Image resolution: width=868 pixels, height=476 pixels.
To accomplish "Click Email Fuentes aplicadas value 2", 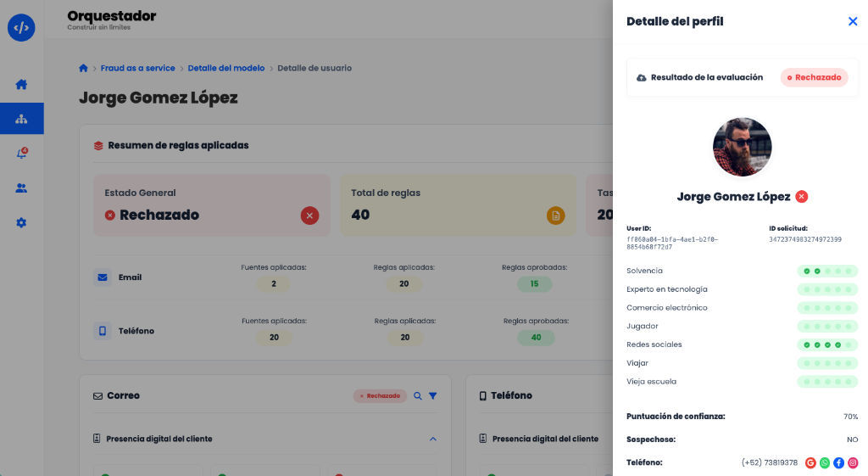I will [274, 283].
